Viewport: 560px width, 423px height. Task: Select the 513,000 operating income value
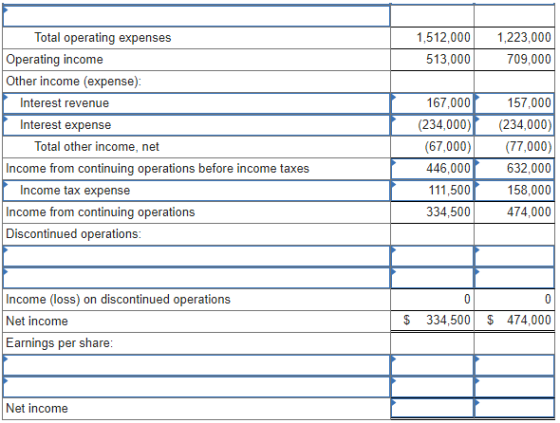[x=448, y=59]
